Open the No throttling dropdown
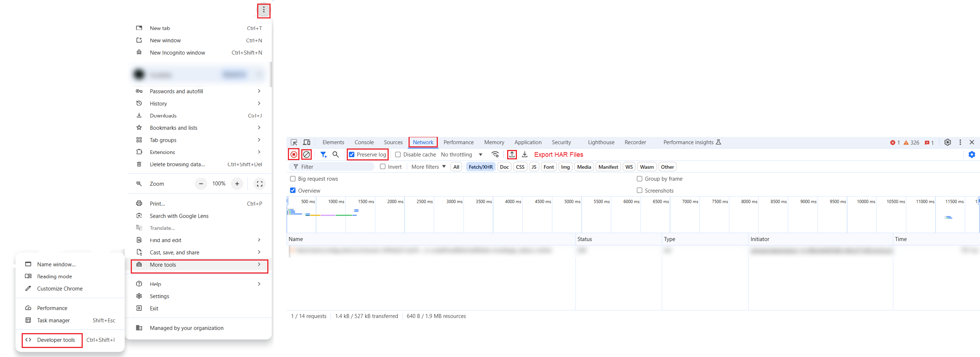 (461, 154)
